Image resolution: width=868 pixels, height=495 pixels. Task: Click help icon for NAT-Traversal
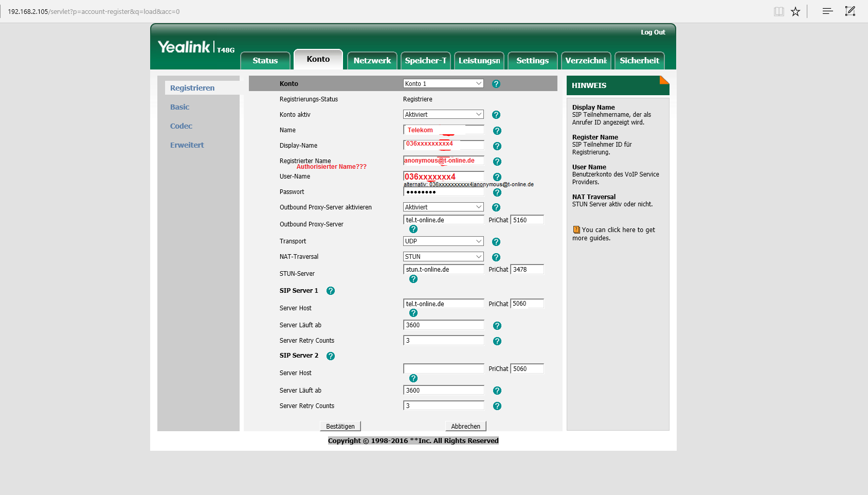click(496, 257)
